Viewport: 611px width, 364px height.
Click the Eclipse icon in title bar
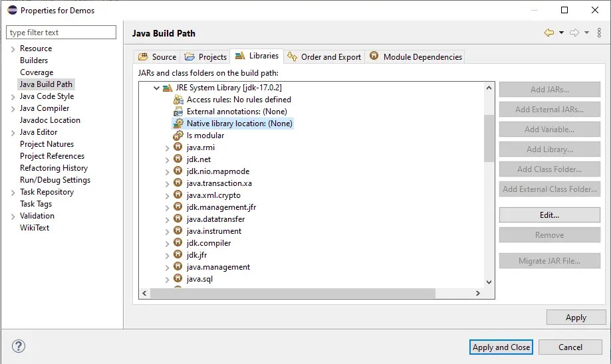pyautogui.click(x=12, y=10)
